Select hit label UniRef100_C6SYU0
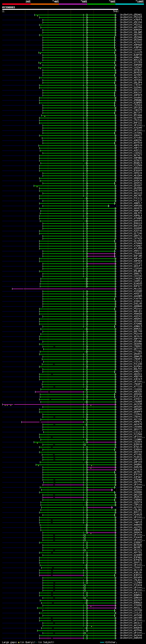 (131, 276)
